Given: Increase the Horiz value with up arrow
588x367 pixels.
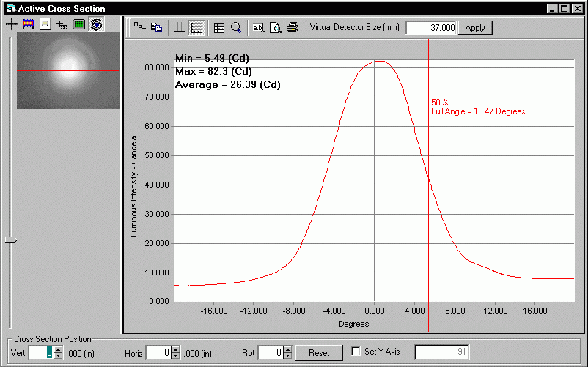Looking at the screenshot, I should click(x=175, y=349).
